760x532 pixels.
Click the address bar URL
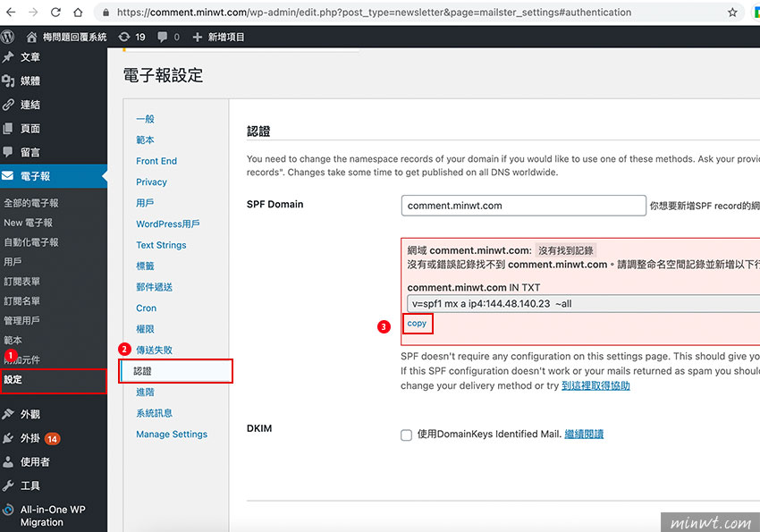(x=374, y=13)
